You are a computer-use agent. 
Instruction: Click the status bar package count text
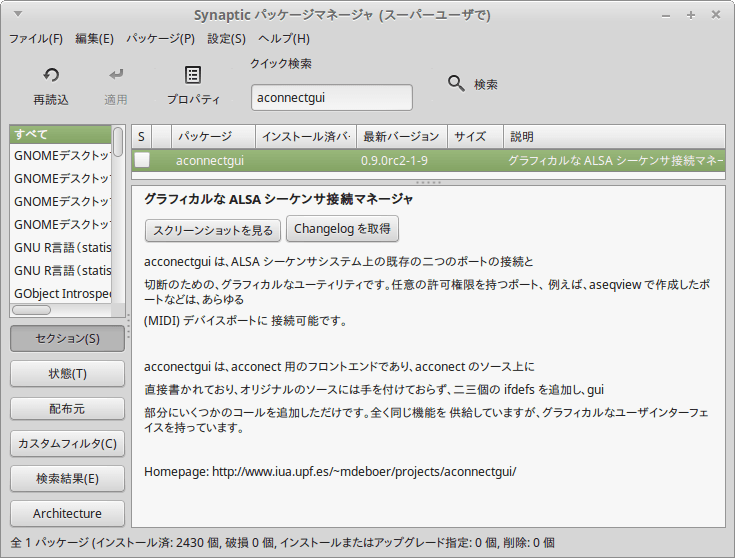(x=282, y=543)
